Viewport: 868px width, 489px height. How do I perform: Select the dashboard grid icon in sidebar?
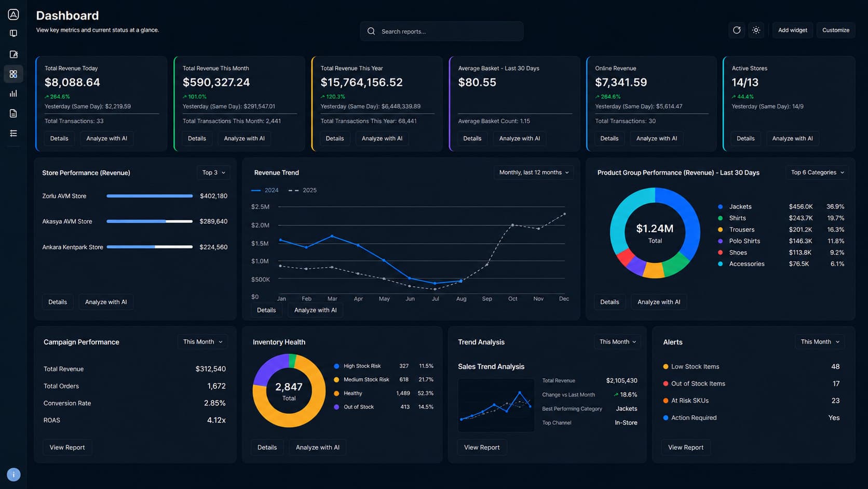(x=13, y=74)
